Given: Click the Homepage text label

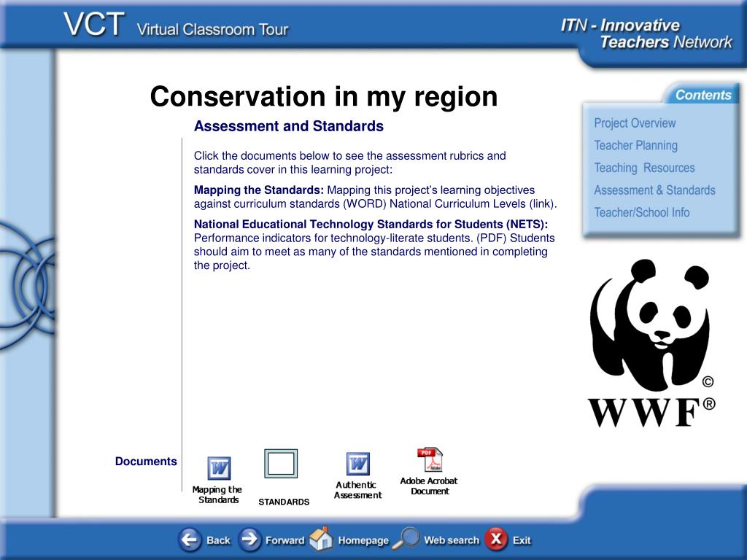Looking at the screenshot, I should pyautogui.click(x=363, y=540).
